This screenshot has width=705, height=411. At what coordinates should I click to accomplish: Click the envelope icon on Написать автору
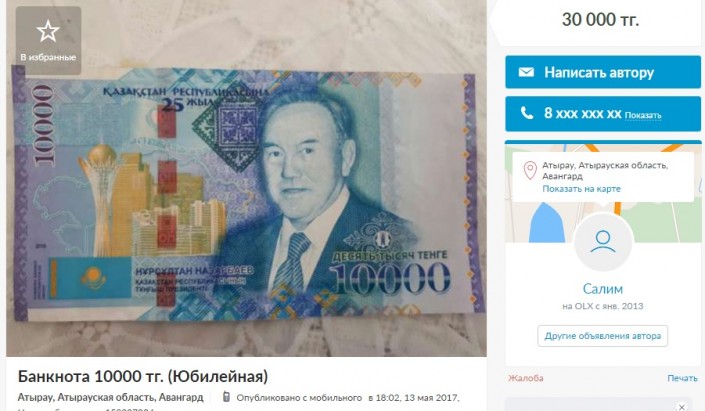click(x=526, y=72)
